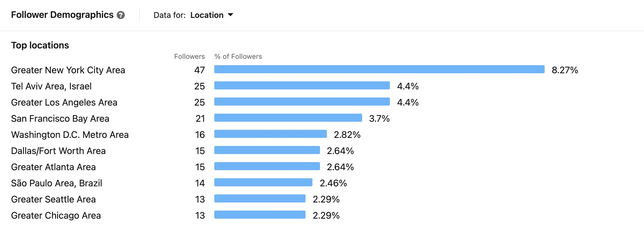644x240 pixels.
Task: Select the Tel Aviv Area, Israel entry
Action: [x=51, y=86]
